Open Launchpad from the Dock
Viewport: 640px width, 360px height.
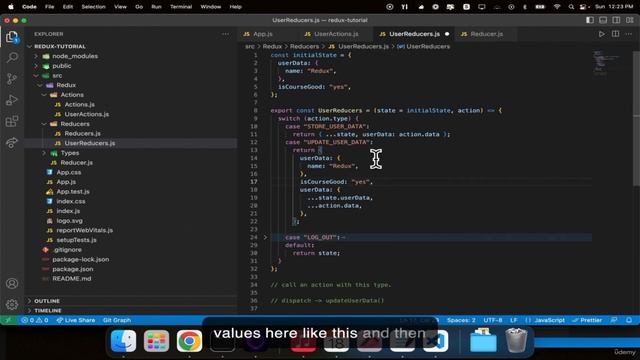156,341
